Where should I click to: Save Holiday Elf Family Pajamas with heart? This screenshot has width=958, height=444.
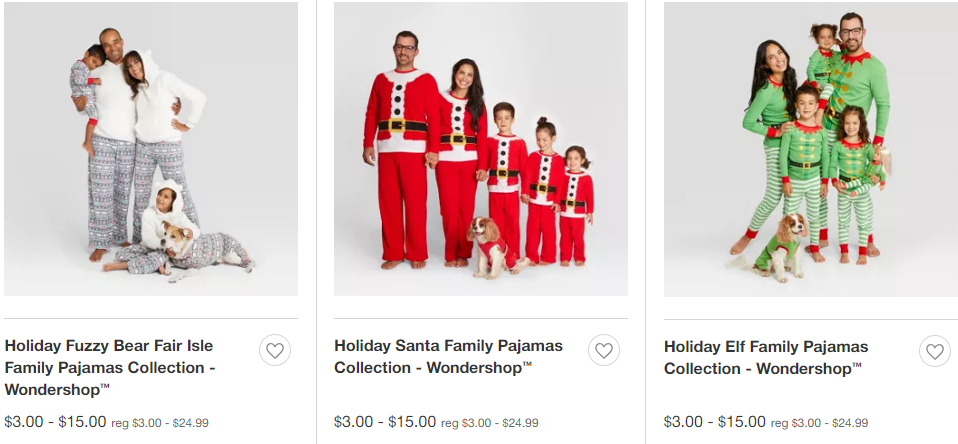[934, 351]
